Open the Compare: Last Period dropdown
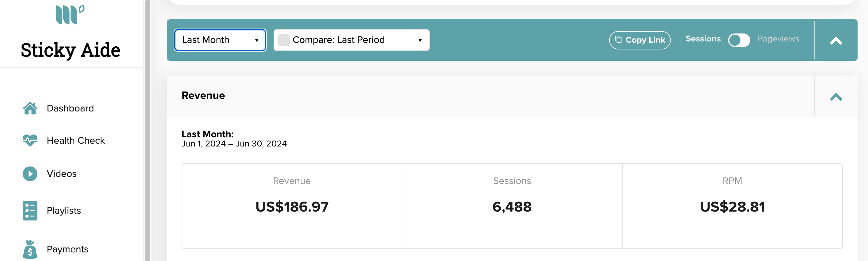The image size is (868, 261). 351,40
